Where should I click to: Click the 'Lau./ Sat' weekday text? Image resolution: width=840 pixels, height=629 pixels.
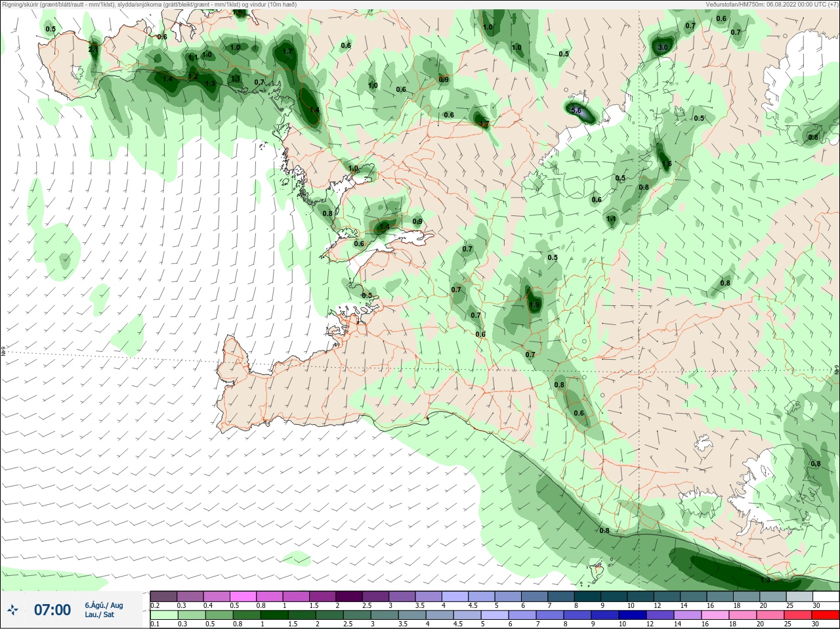99,615
